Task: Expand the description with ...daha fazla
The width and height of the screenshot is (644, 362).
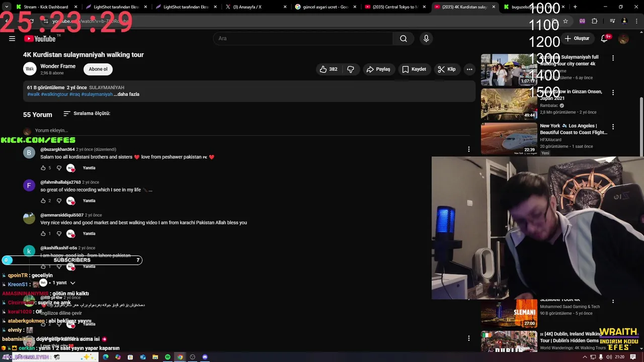Action: (126, 94)
